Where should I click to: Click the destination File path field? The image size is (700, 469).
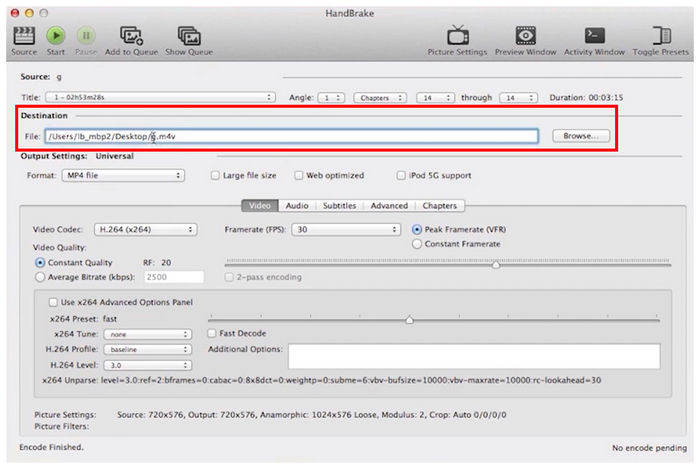click(x=292, y=137)
